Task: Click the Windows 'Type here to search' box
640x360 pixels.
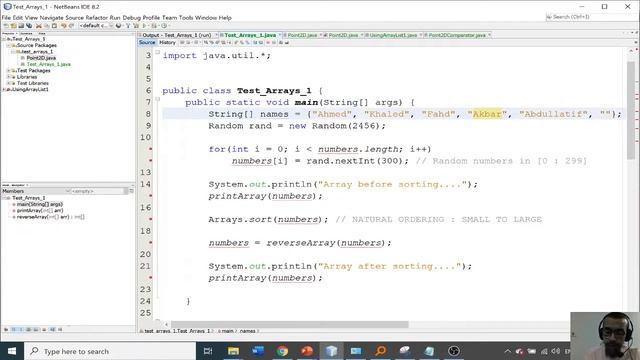Action: [x=110, y=351]
